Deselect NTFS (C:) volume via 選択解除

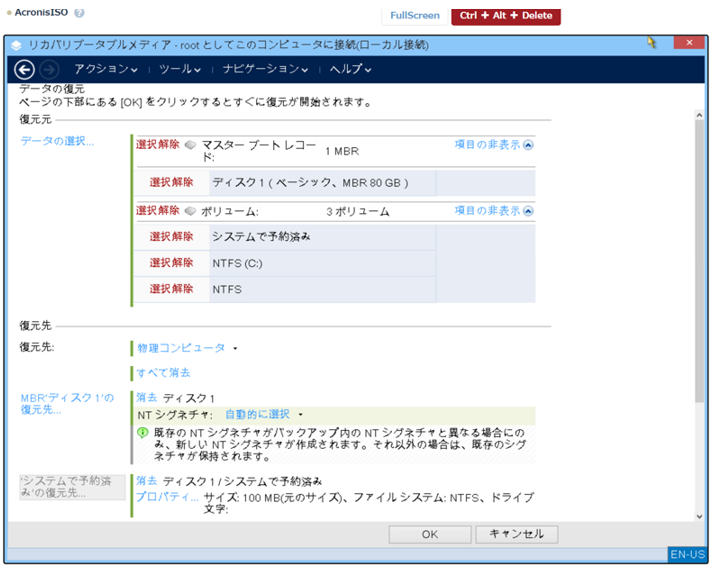pos(171,263)
